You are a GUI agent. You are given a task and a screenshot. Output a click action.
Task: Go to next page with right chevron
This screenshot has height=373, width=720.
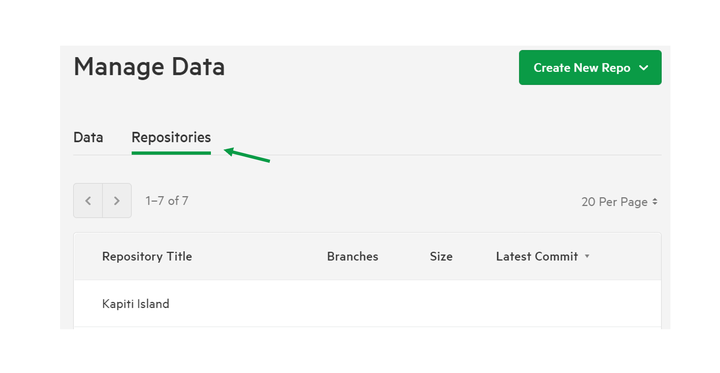click(117, 201)
